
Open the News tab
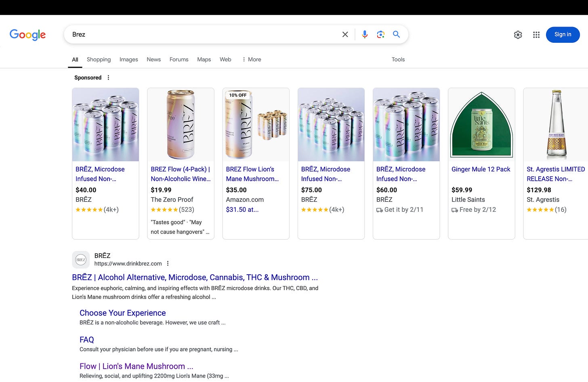(154, 59)
